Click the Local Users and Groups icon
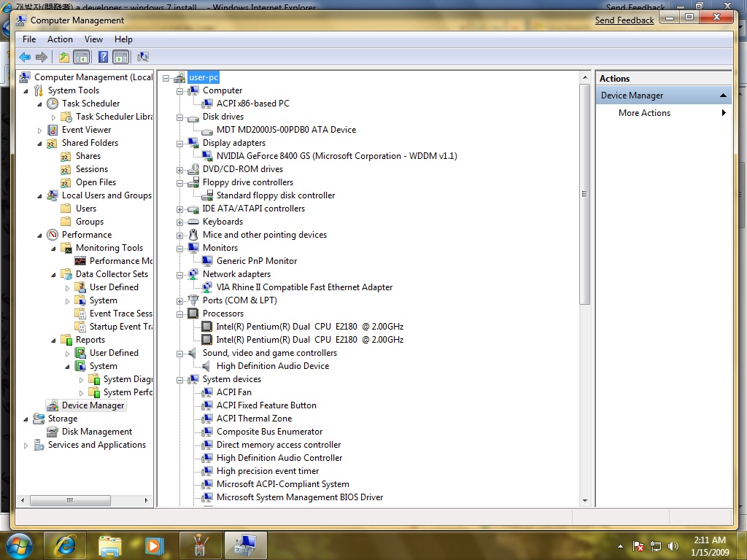The height and width of the screenshot is (560, 747). (53, 195)
